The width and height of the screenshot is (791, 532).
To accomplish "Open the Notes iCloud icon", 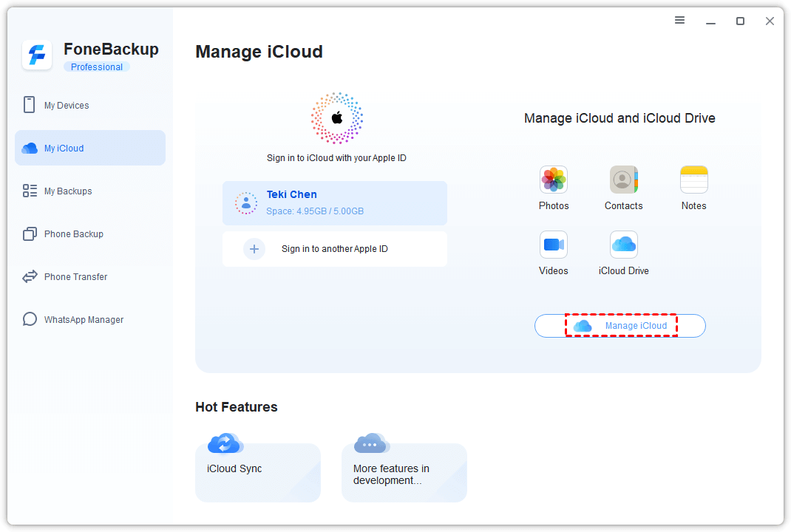I will click(693, 180).
